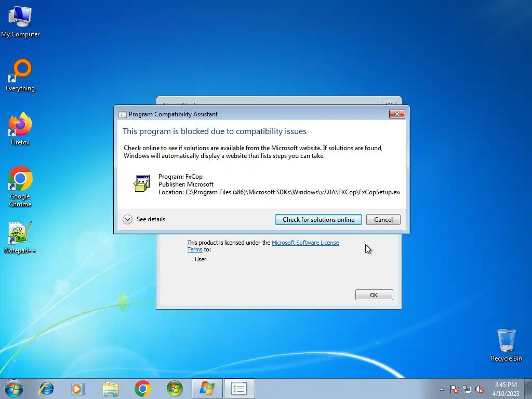Image resolution: width=532 pixels, height=399 pixels.
Task: Open the clock showing 3:45 PM
Action: pyautogui.click(x=506, y=389)
